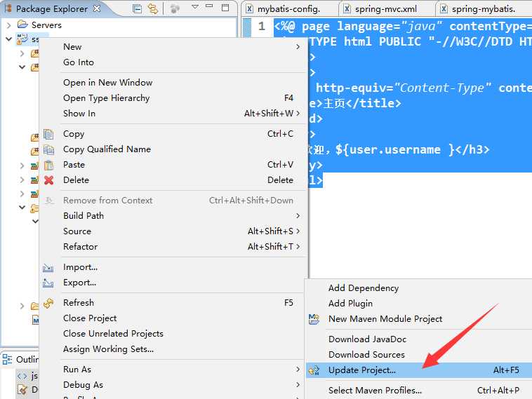Click the Servers folder icon
Screen dimensions: 532x399
22,25
